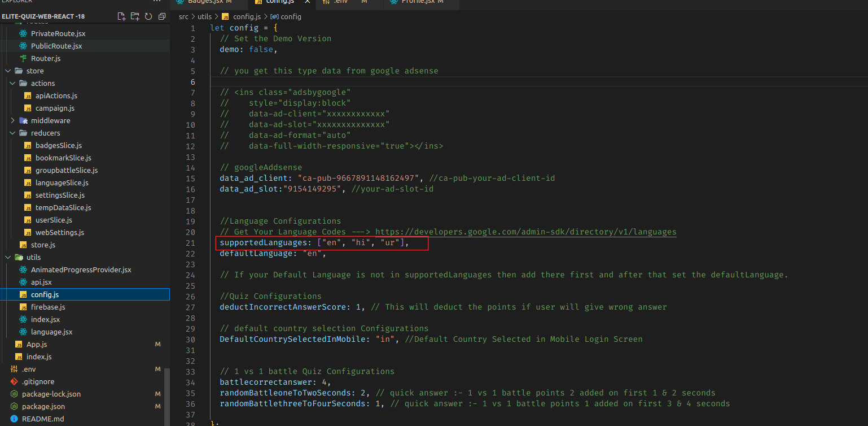The height and width of the screenshot is (426, 868).
Task: Open App.js file in Explorer
Action: 37,344
